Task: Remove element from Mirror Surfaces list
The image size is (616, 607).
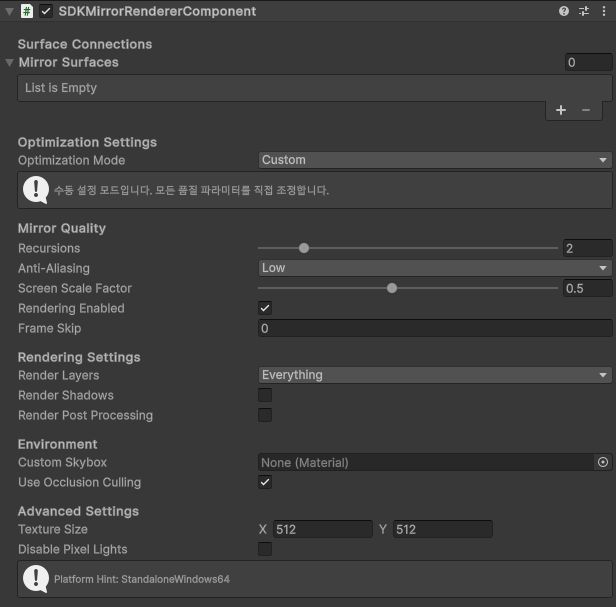Action: coord(586,110)
